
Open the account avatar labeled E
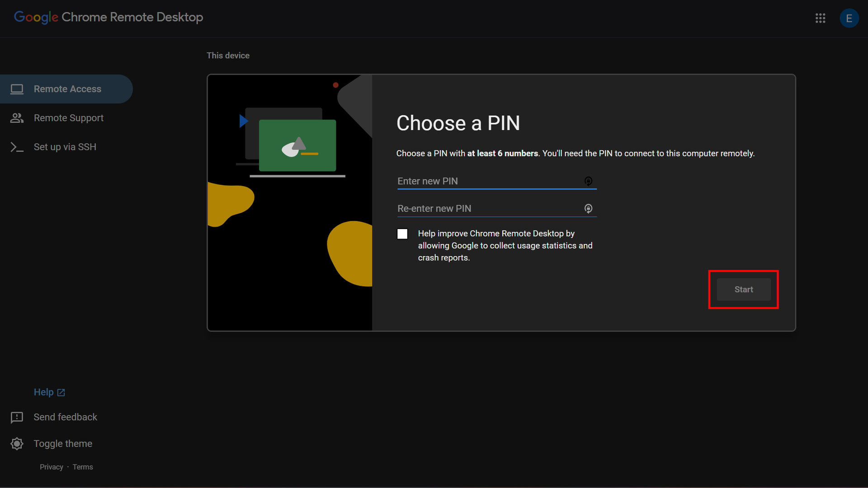pyautogui.click(x=849, y=18)
